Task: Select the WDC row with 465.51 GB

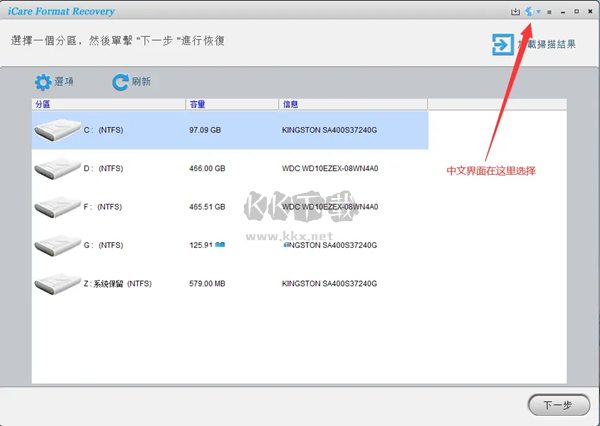Action: (x=329, y=207)
